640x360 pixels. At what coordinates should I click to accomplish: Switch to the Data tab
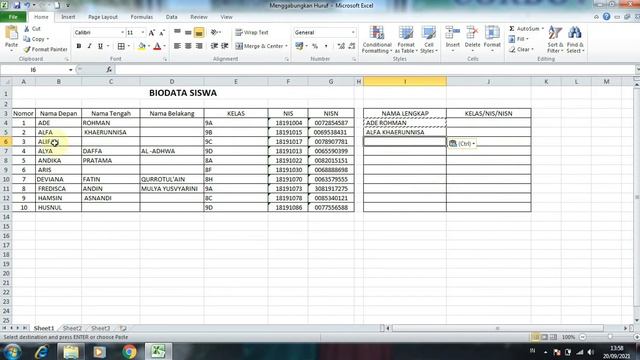point(171,17)
